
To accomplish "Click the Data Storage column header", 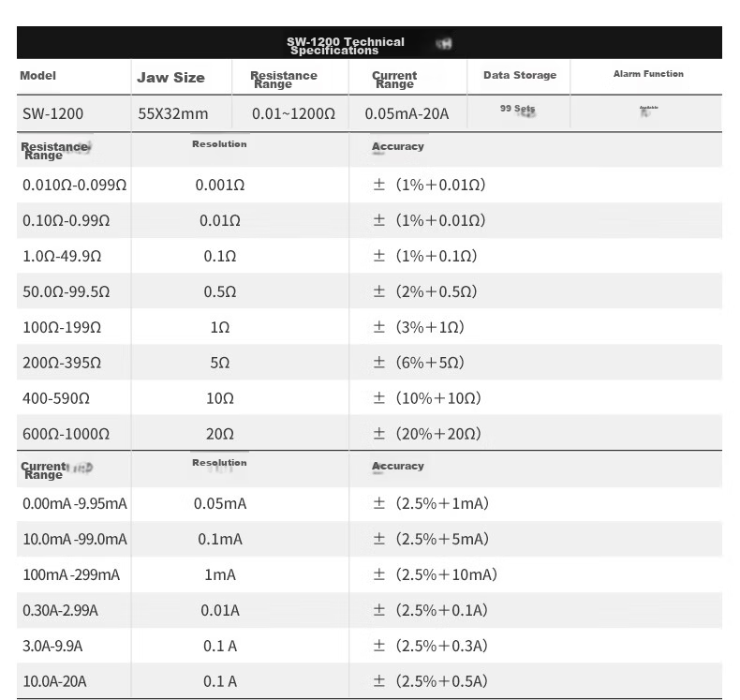I will pyautogui.click(x=520, y=75).
